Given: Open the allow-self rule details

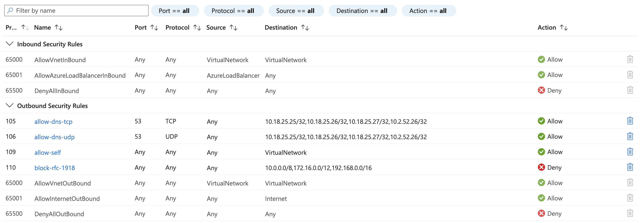Looking at the screenshot, I should (x=48, y=152).
